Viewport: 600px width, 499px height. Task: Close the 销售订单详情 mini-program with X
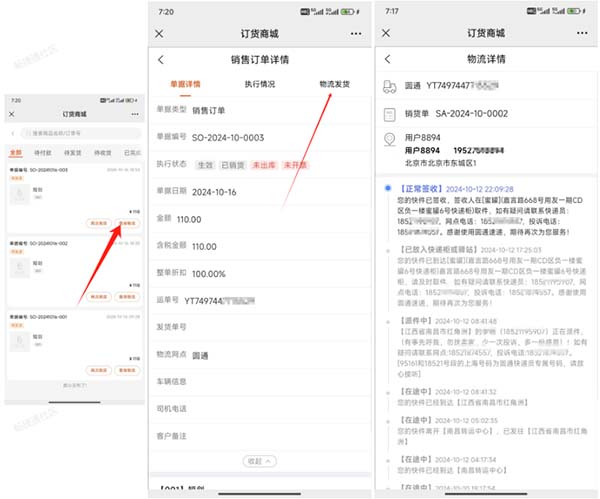[160, 33]
